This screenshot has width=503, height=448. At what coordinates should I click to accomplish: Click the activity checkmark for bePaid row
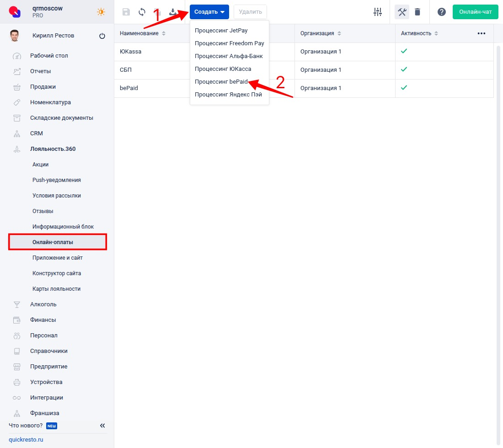[x=404, y=88]
